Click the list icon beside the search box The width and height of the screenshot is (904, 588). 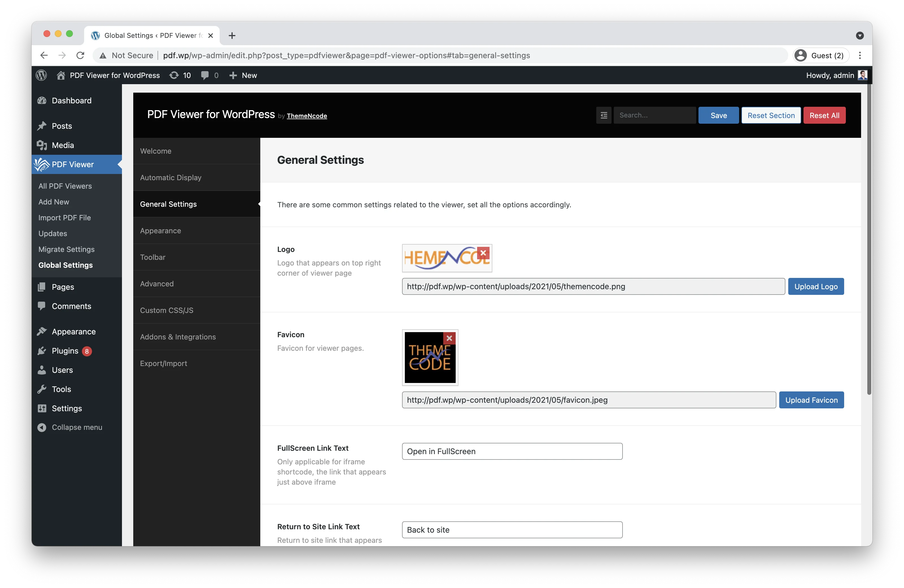(604, 115)
